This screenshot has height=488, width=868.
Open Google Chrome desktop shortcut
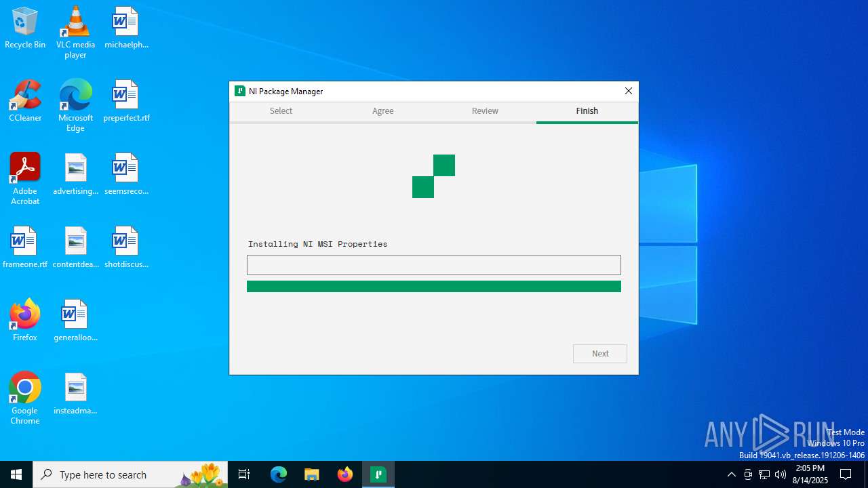(x=25, y=399)
